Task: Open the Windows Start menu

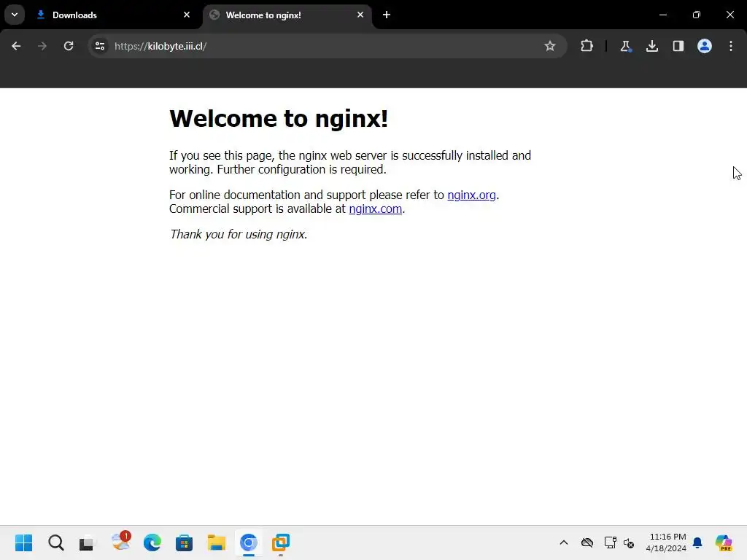Action: click(x=24, y=542)
